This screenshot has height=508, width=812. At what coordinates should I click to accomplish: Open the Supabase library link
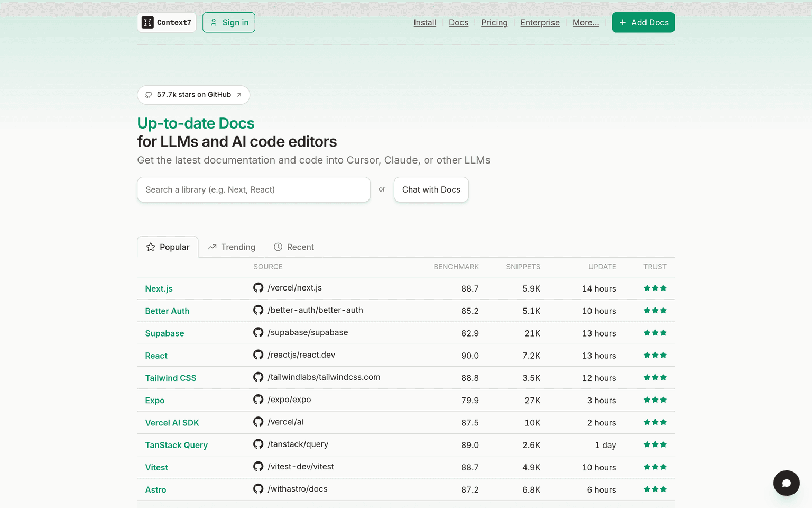pyautogui.click(x=164, y=333)
